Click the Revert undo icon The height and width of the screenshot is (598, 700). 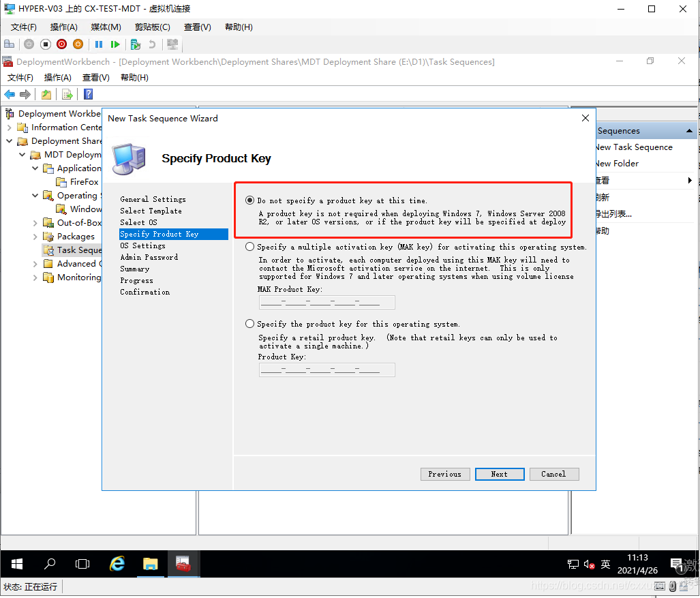tap(152, 44)
